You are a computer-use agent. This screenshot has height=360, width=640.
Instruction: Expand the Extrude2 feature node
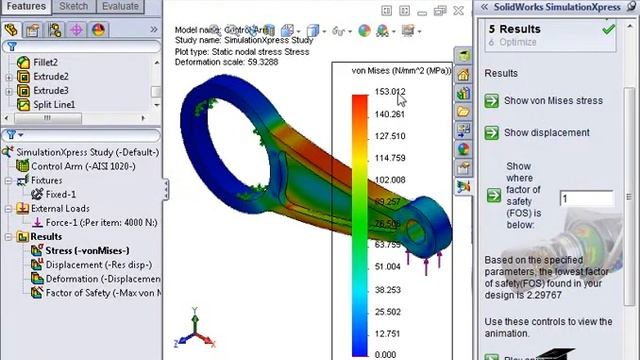[x=9, y=77]
